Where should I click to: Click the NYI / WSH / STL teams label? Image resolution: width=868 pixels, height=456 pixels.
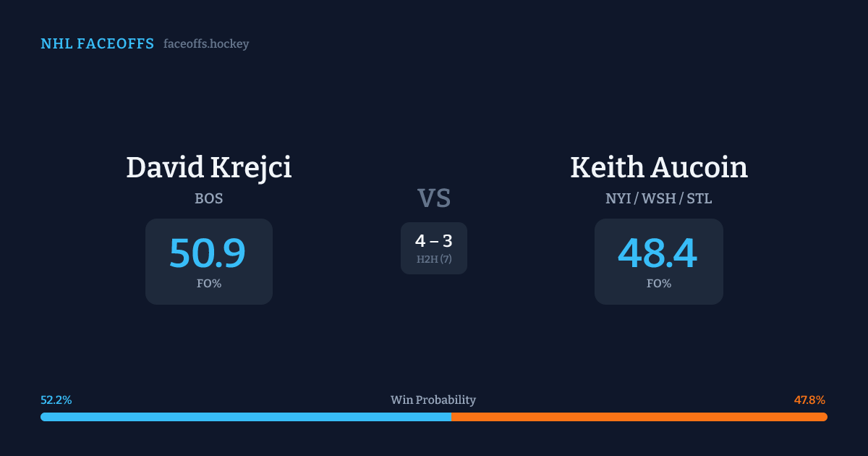pos(658,199)
